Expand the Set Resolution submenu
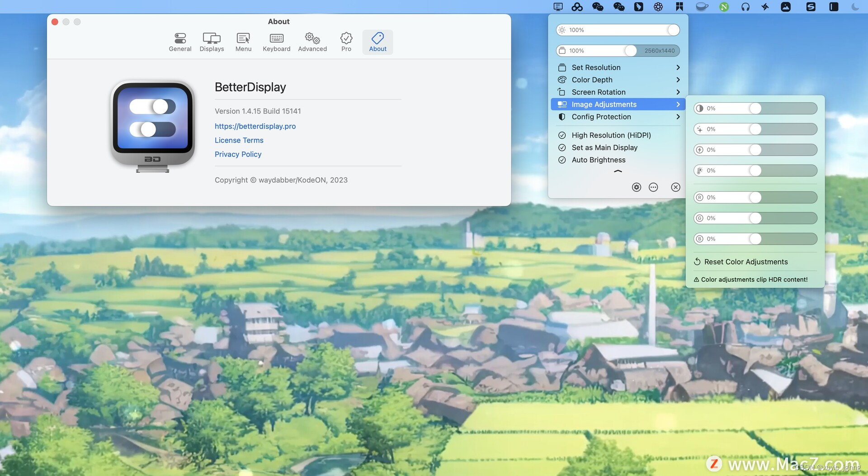Image resolution: width=868 pixels, height=476 pixels. click(x=618, y=67)
